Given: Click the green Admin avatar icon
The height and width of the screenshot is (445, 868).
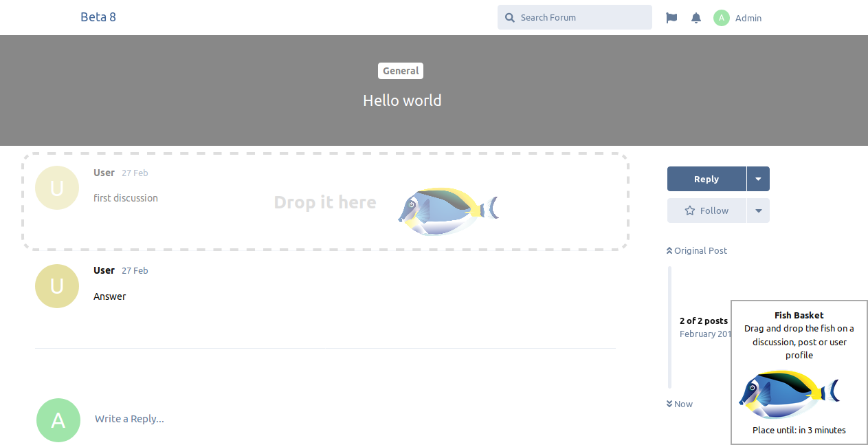Looking at the screenshot, I should (x=721, y=18).
